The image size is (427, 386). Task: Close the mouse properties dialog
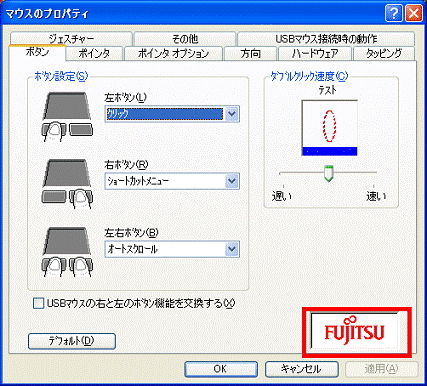point(414,14)
